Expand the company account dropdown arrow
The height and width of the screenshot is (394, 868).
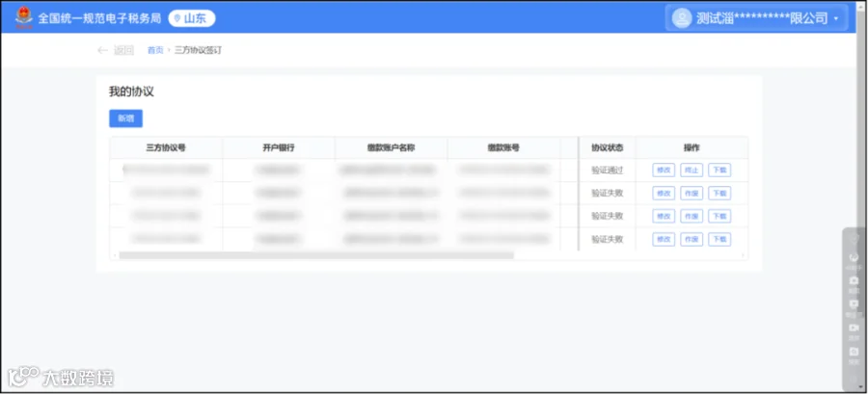pyautogui.click(x=836, y=19)
